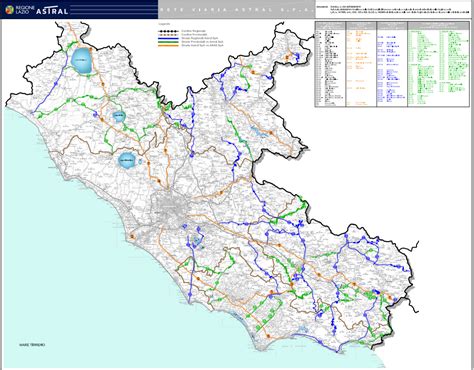This screenshot has width=474, height=370.
Task: Click the blue-text column in the road table
Action: 392,64
